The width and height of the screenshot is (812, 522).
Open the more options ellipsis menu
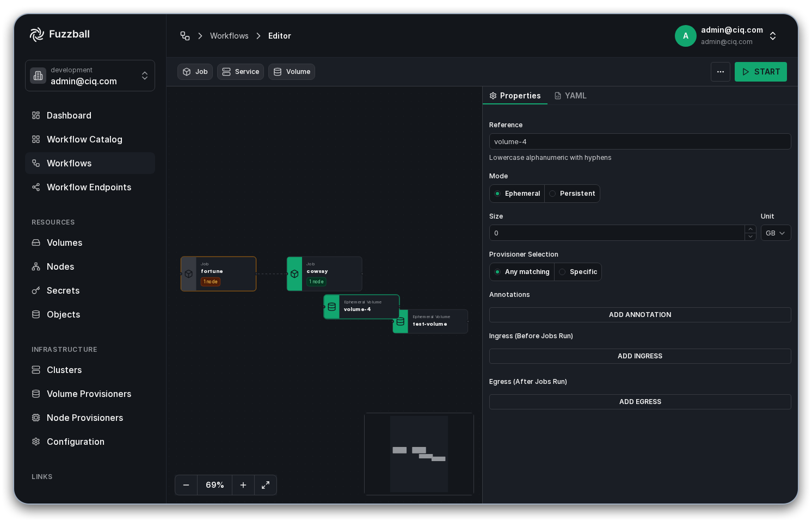click(721, 72)
